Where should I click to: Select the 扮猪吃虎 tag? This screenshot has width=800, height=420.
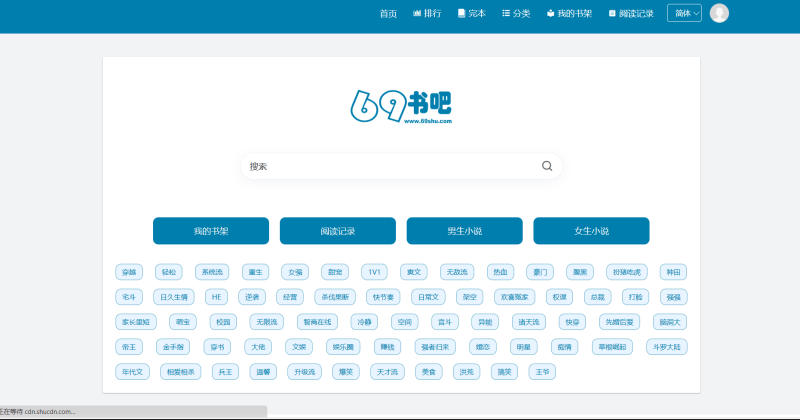(627, 272)
